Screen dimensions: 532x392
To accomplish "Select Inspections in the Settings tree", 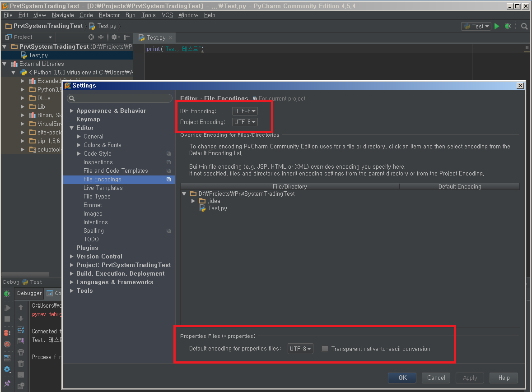I will (98, 162).
